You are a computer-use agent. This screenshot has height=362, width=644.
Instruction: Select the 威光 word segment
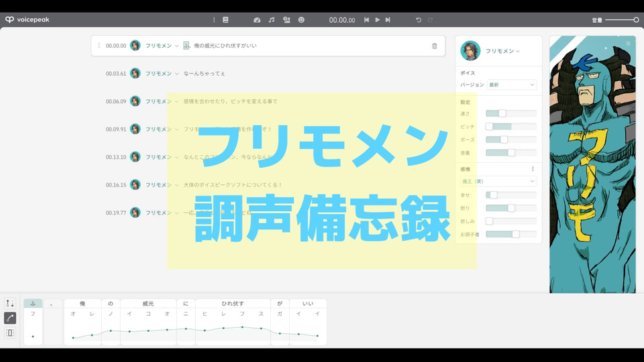[x=148, y=303]
